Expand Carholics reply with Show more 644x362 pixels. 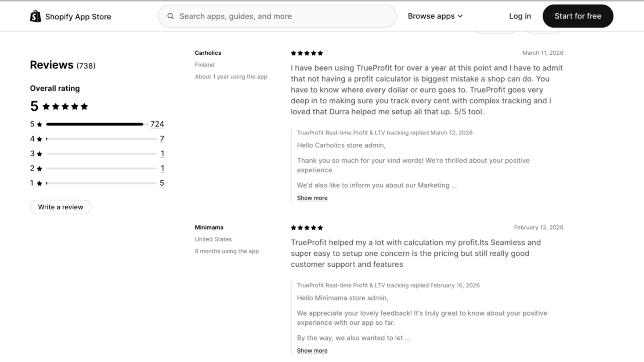click(312, 198)
